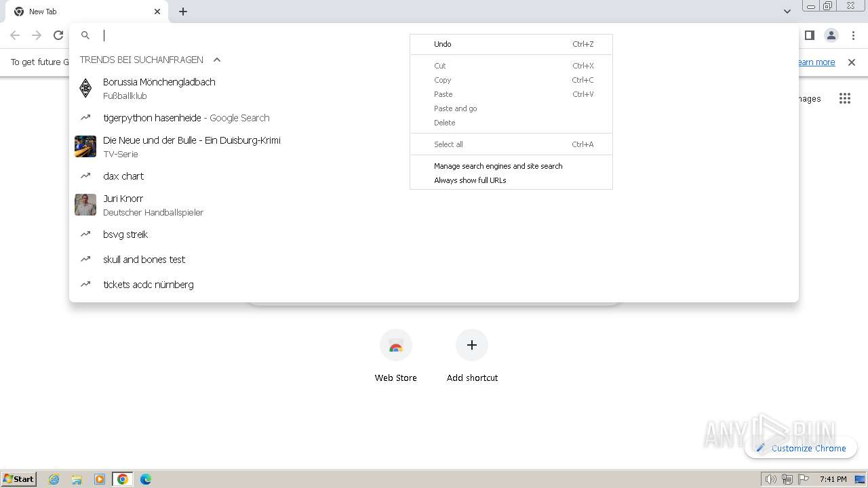
Task: Reload the page with the refresh icon
Action: click(58, 35)
